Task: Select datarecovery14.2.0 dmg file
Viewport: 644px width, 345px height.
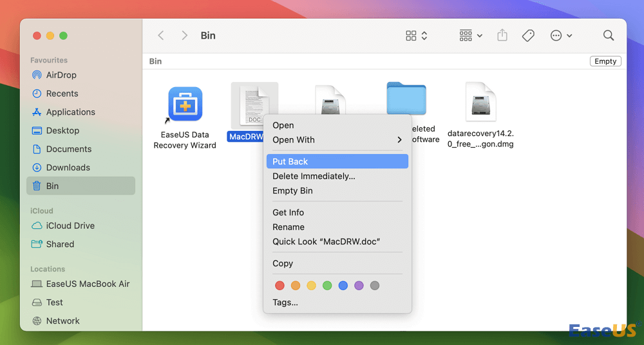Action: 480,102
